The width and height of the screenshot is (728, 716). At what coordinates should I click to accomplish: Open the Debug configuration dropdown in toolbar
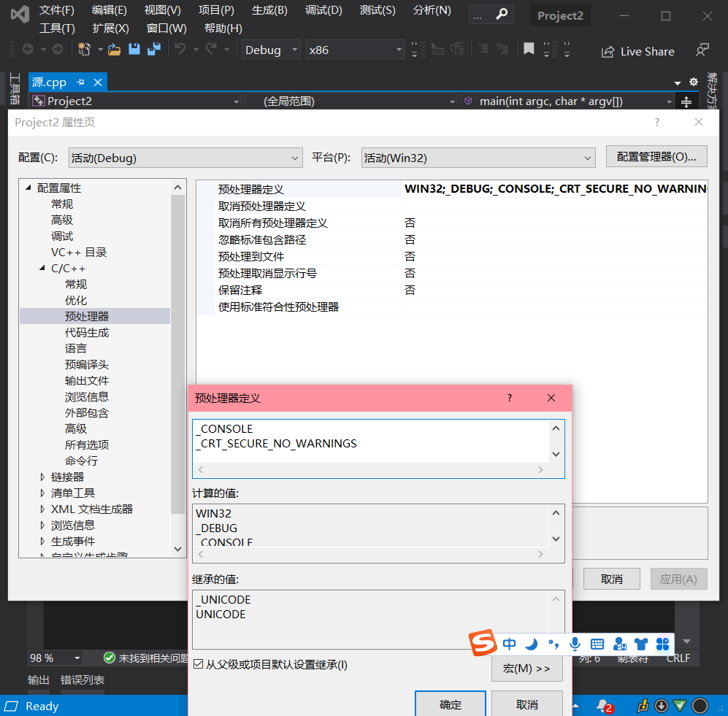tap(271, 50)
